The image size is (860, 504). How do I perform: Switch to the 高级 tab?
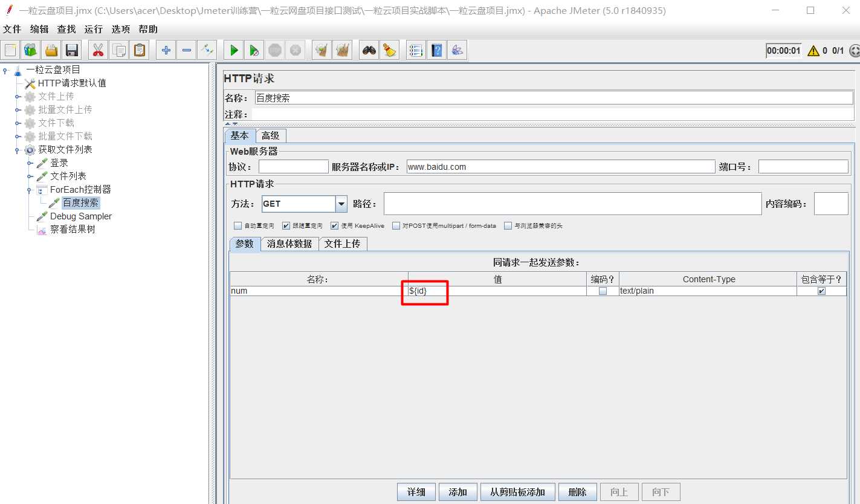click(271, 136)
